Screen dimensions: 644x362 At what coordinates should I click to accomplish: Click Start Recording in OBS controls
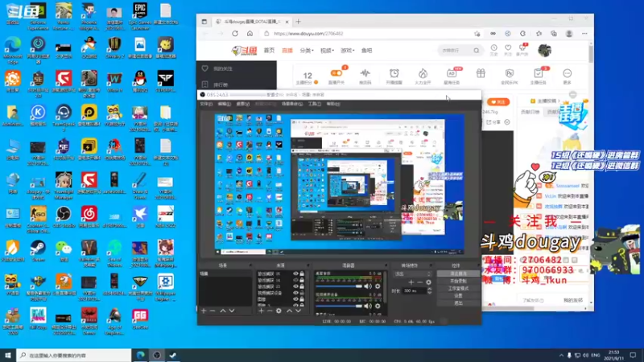458,281
